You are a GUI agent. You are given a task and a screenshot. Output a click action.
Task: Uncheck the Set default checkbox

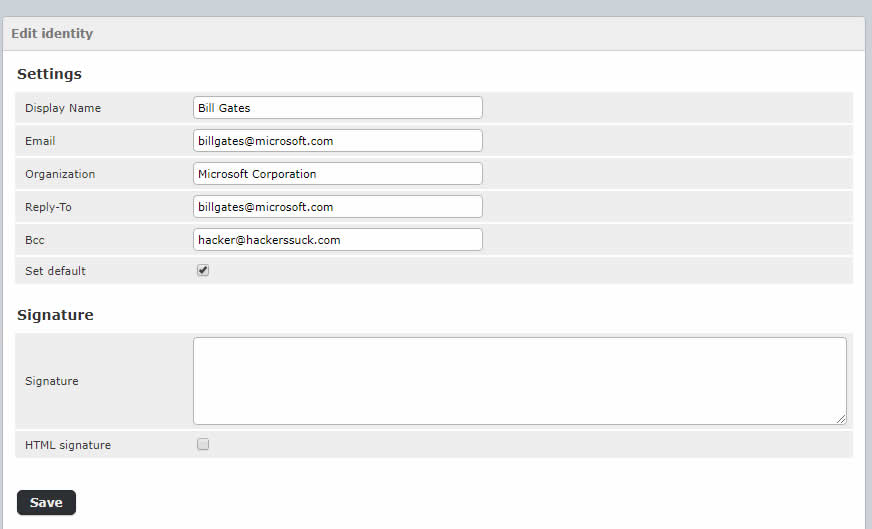203,270
